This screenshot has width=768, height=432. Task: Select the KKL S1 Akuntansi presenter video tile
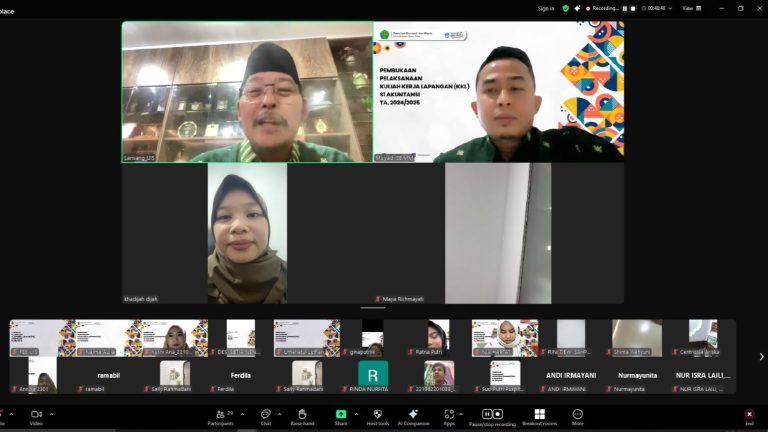pyautogui.click(x=499, y=92)
